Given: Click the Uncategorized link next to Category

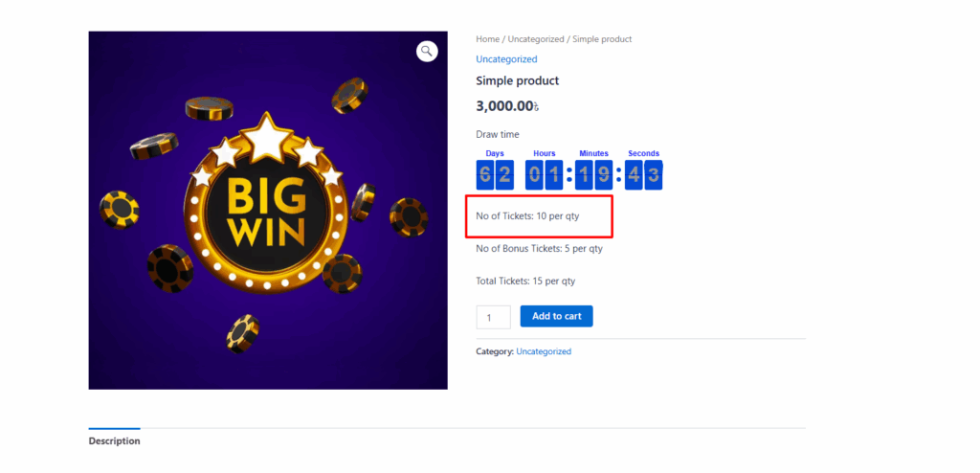Looking at the screenshot, I should point(544,351).
